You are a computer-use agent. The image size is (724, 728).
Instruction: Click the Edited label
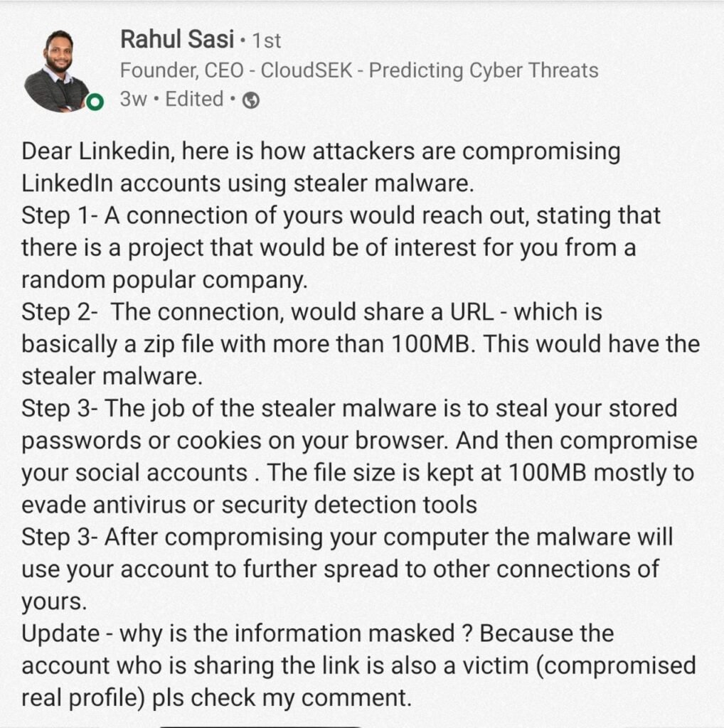194,100
